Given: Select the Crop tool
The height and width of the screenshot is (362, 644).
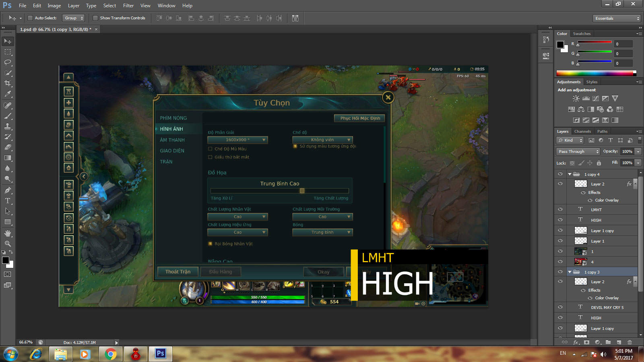Looking at the screenshot, I should pyautogui.click(x=8, y=83).
